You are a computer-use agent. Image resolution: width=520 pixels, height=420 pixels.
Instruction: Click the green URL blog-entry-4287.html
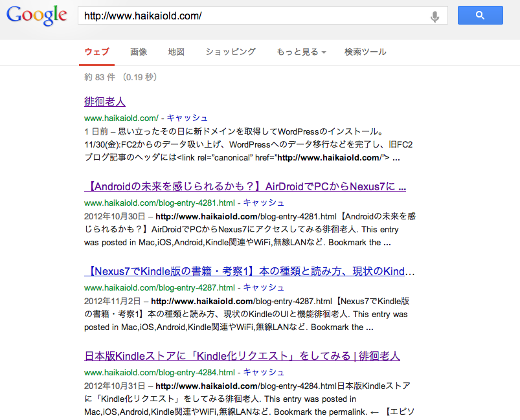[159, 288]
